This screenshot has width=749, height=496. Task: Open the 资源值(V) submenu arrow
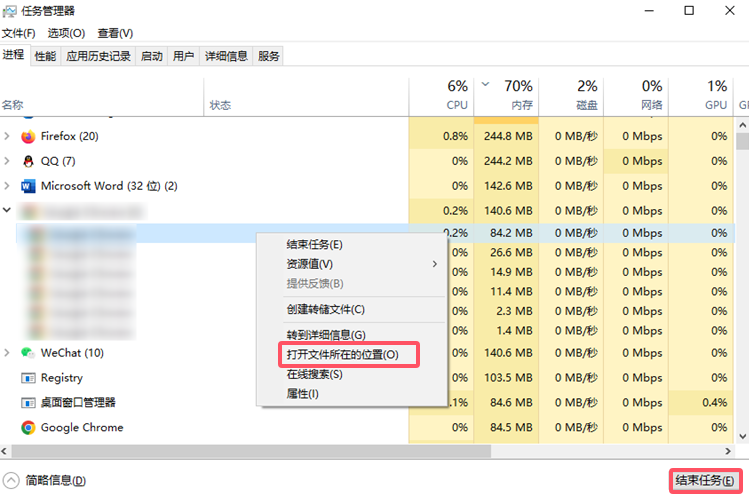point(435,264)
